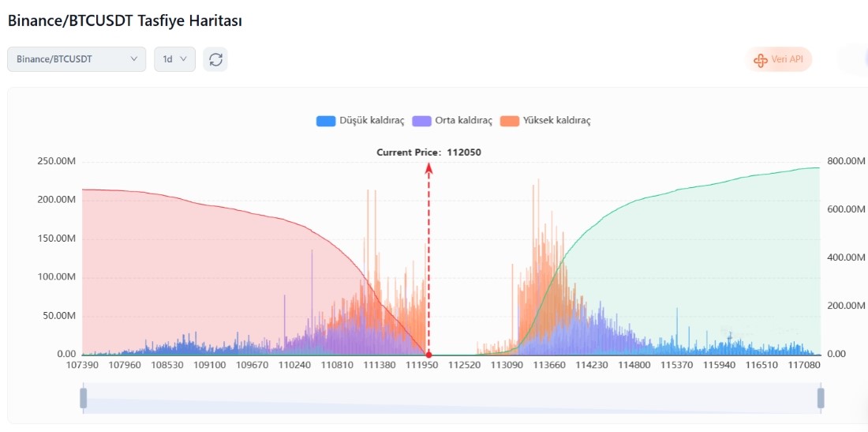Image resolution: width=868 pixels, height=432 pixels.
Task: Click the red arrowhead atop current price line
Action: click(428, 167)
